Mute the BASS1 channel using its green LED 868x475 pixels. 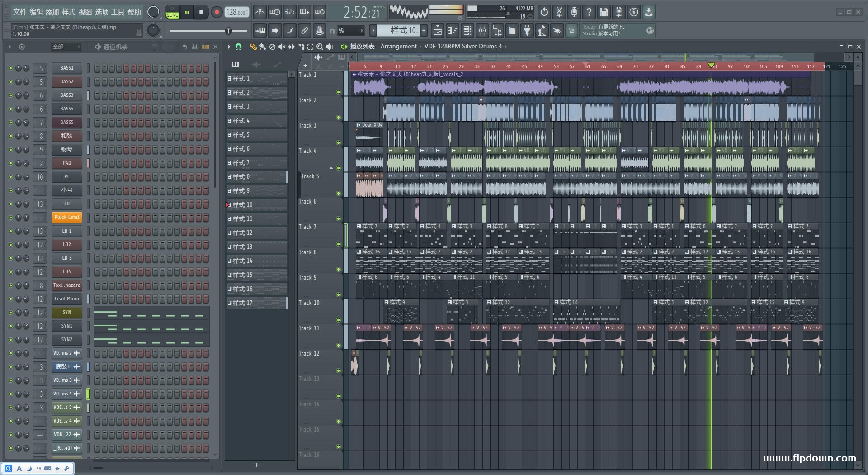(x=11, y=68)
